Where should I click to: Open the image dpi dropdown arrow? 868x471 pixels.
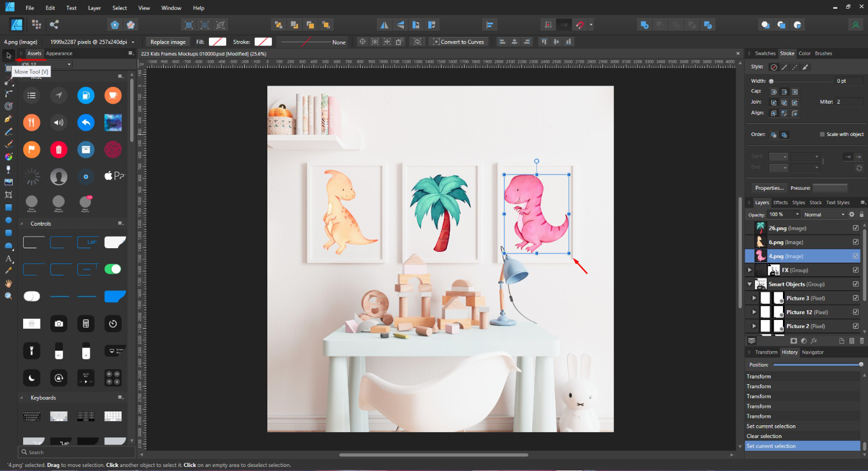pyautogui.click(x=133, y=42)
